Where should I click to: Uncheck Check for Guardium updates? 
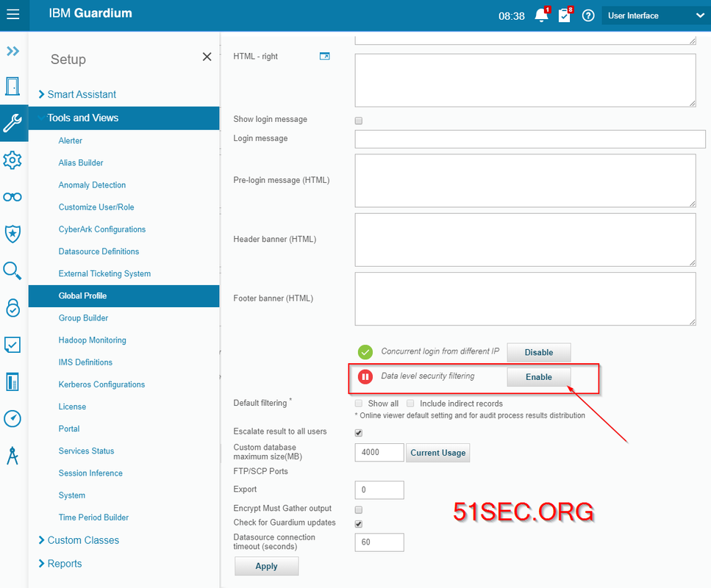[x=359, y=523]
